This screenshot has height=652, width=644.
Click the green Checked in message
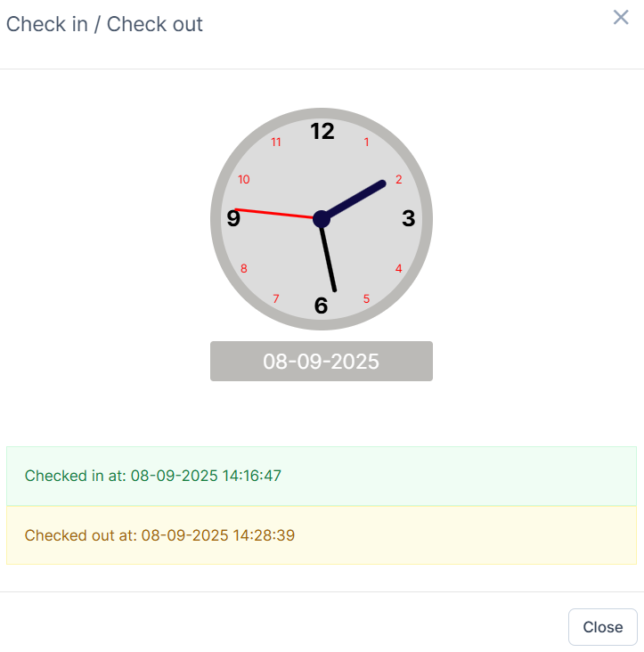321,476
